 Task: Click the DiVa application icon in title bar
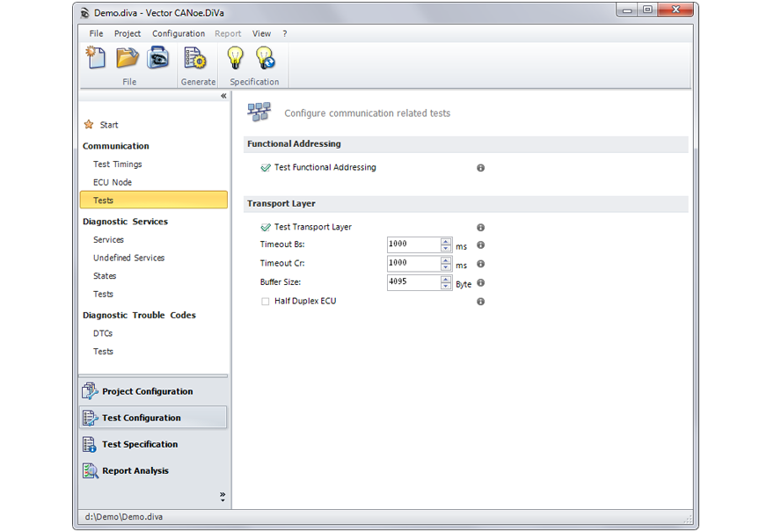85,13
